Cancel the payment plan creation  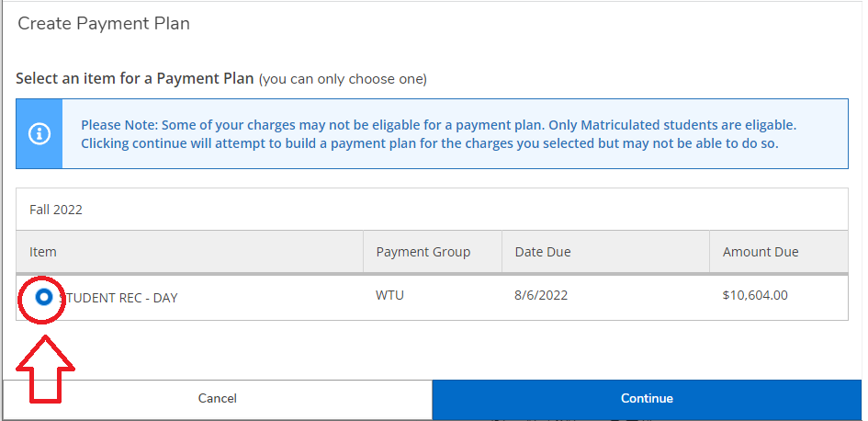pyautogui.click(x=217, y=399)
